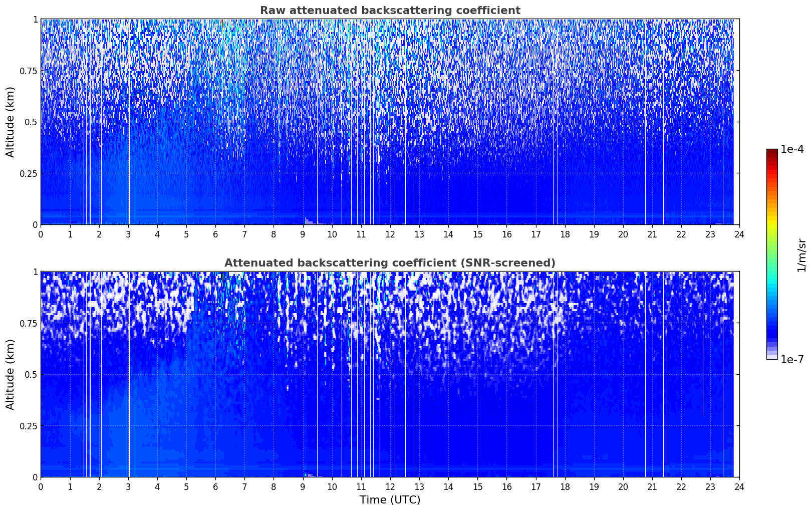This screenshot has width=812, height=511.
Task: Click hour tick "23" under the lower plot
Action: point(710,486)
